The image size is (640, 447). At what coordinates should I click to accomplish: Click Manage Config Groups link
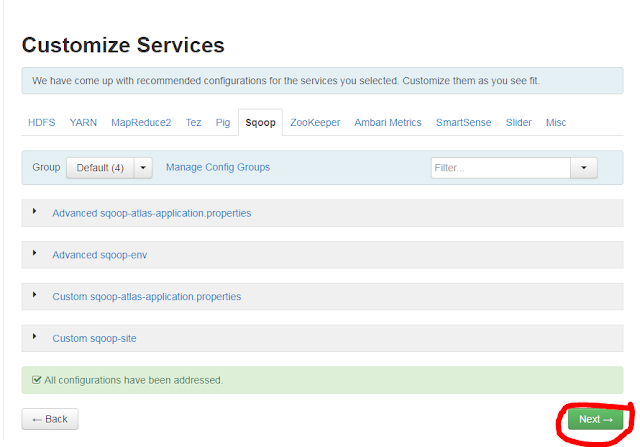click(218, 167)
